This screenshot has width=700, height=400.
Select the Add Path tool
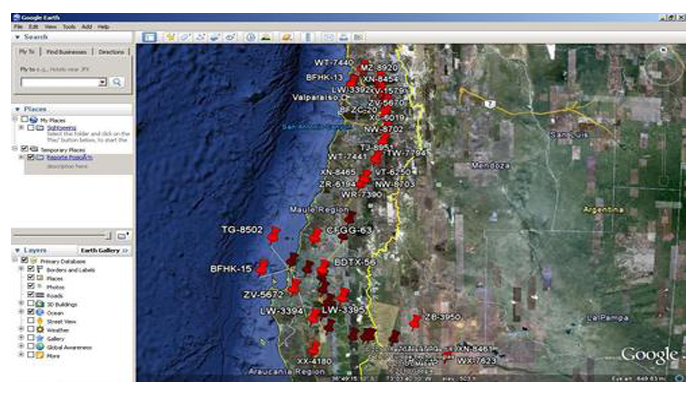click(200, 38)
